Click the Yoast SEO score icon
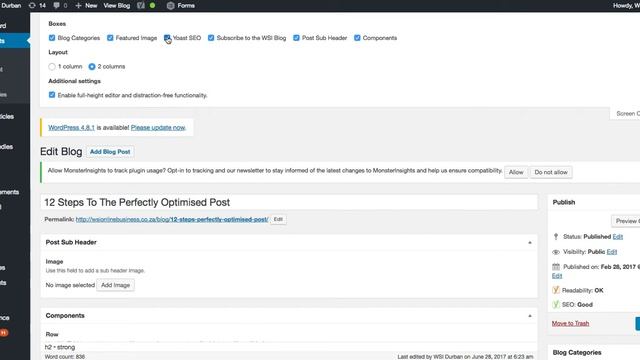 click(556, 304)
